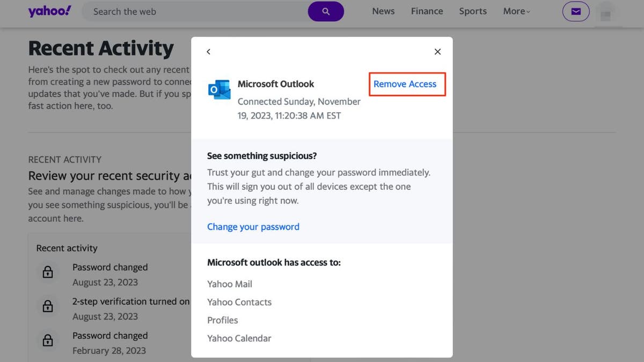Image resolution: width=644 pixels, height=362 pixels.
Task: Open the Finance section
Action: click(x=427, y=11)
